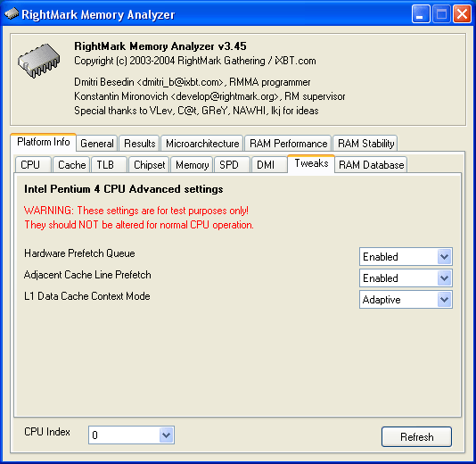This screenshot has width=476, height=464.
Task: Click the 'CPU Index' label
Action: (47, 432)
